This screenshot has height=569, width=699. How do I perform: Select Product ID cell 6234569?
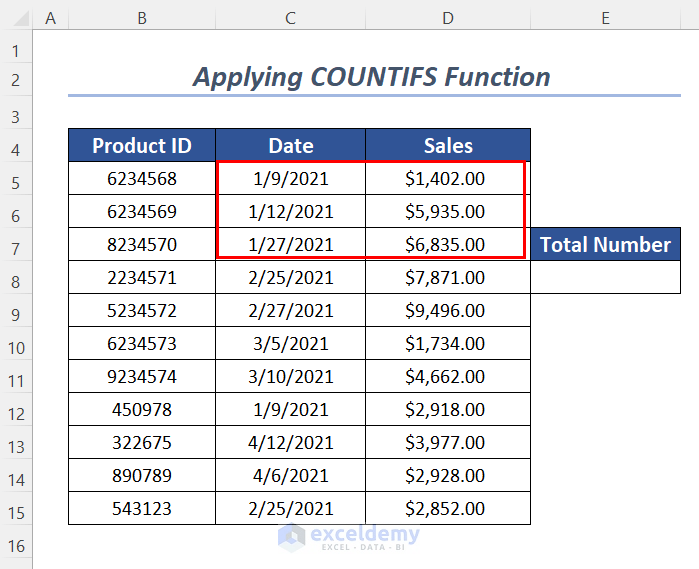pos(142,211)
